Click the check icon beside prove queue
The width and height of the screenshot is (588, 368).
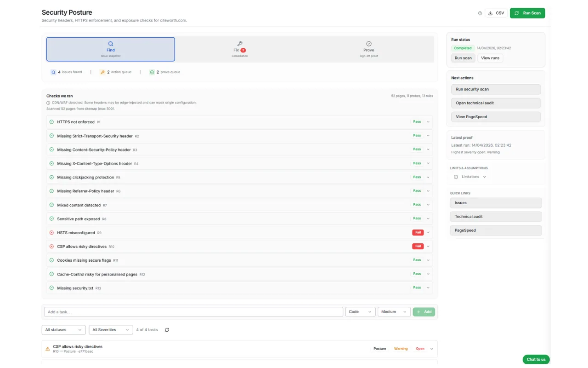pyautogui.click(x=152, y=72)
